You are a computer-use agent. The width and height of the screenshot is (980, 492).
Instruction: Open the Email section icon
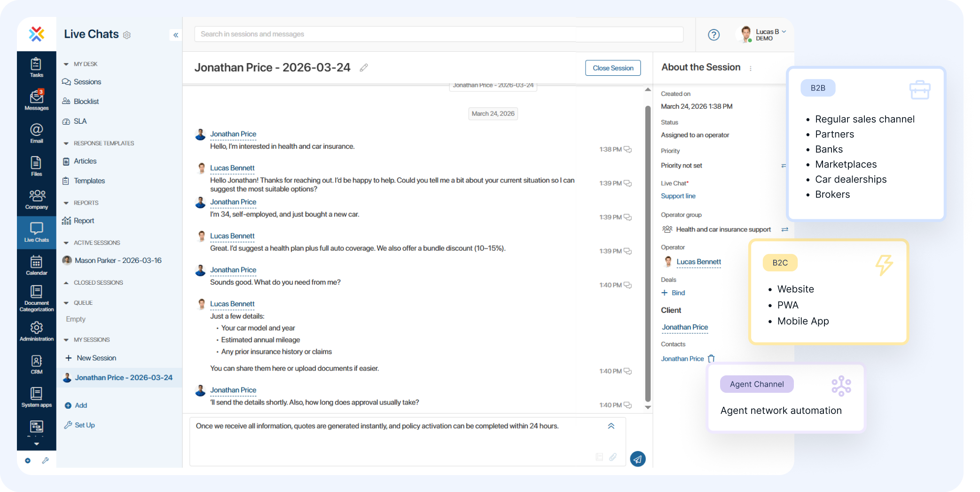pos(36,133)
